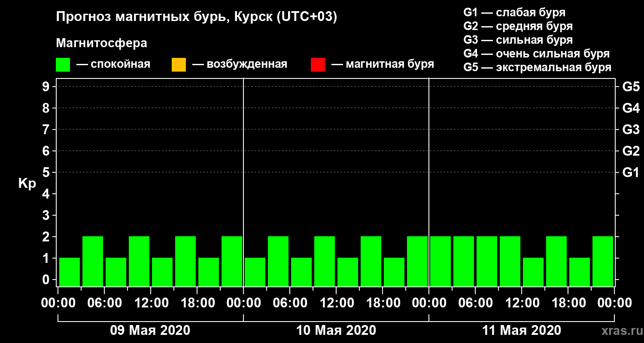This screenshot has height=343, width=644.
Task: Click the 'G2' label on the right axis
Action: 631,151
